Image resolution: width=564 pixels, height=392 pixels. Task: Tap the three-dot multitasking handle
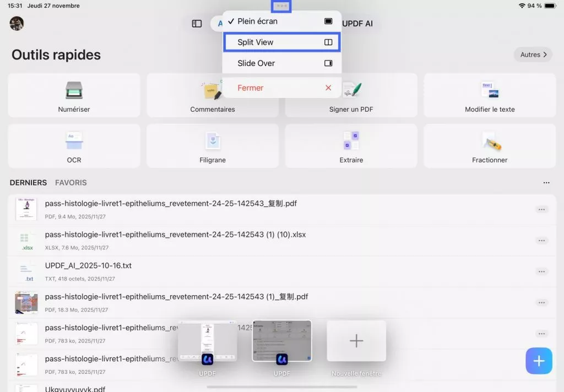click(281, 6)
